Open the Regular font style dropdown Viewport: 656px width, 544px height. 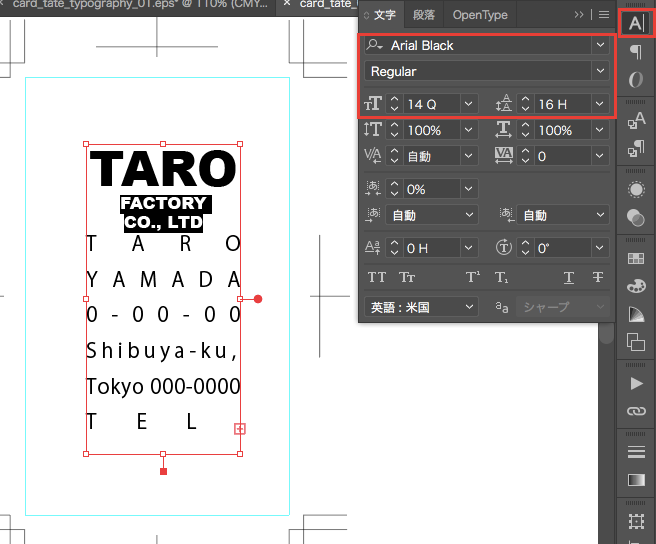[x=599, y=72]
